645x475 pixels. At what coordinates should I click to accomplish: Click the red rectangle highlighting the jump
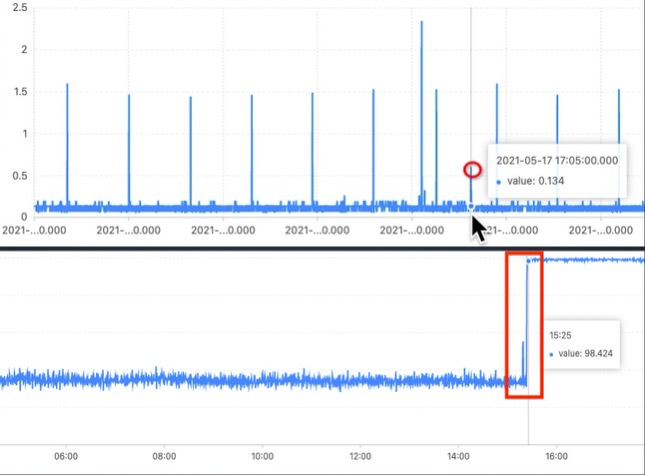[x=524, y=325]
